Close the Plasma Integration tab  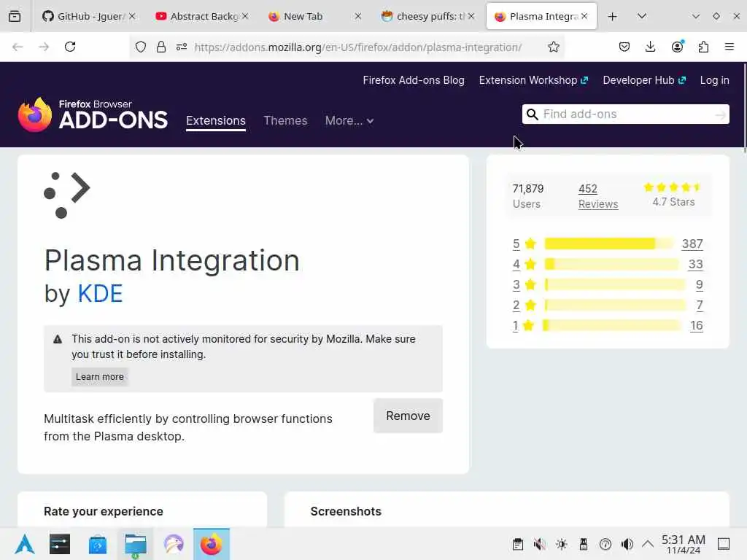pyautogui.click(x=584, y=16)
